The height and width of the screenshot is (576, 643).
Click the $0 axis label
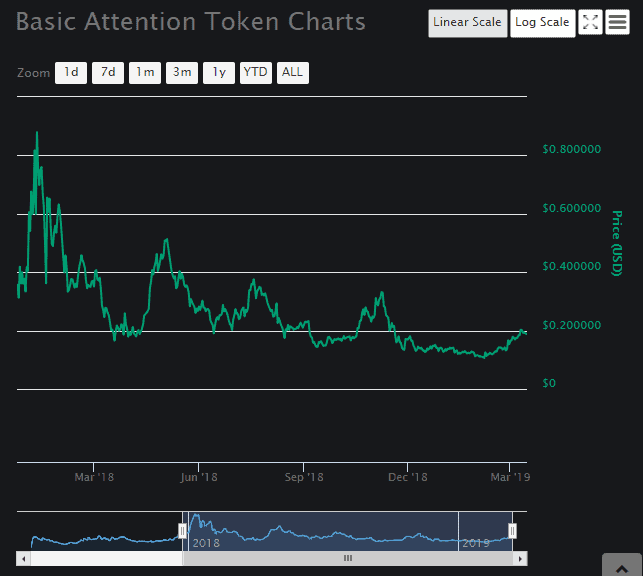pyautogui.click(x=549, y=383)
